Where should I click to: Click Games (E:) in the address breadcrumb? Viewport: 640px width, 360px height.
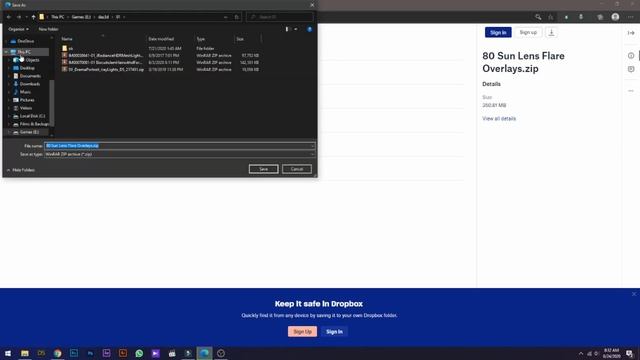click(81, 17)
